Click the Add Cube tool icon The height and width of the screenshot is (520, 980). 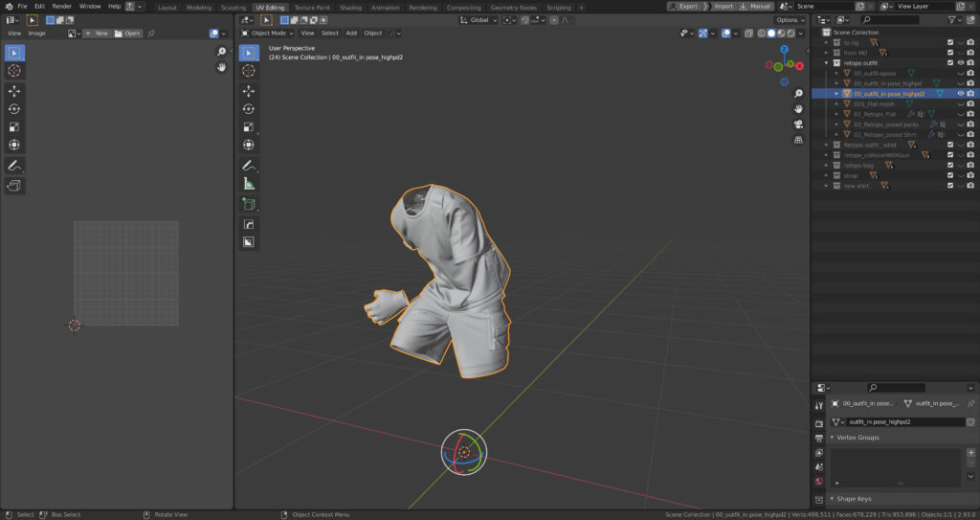(249, 205)
